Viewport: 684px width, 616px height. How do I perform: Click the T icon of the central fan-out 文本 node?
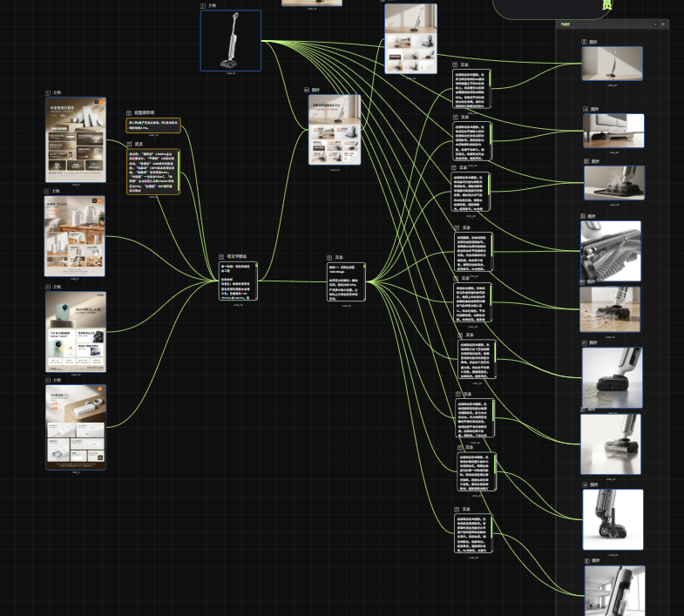pyautogui.click(x=330, y=257)
